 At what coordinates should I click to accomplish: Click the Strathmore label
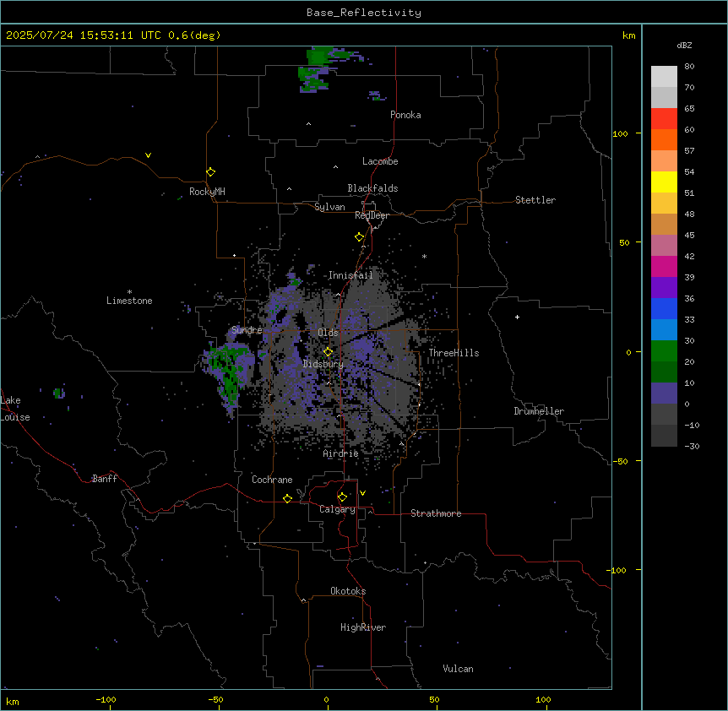click(x=436, y=513)
